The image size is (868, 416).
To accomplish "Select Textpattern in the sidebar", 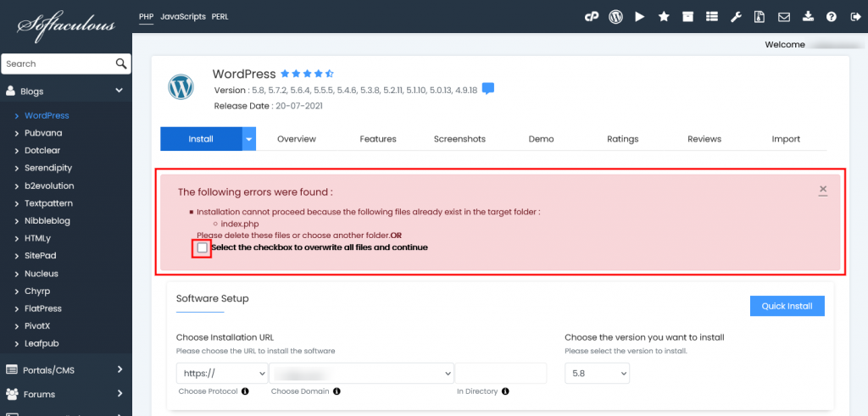I will pos(48,203).
